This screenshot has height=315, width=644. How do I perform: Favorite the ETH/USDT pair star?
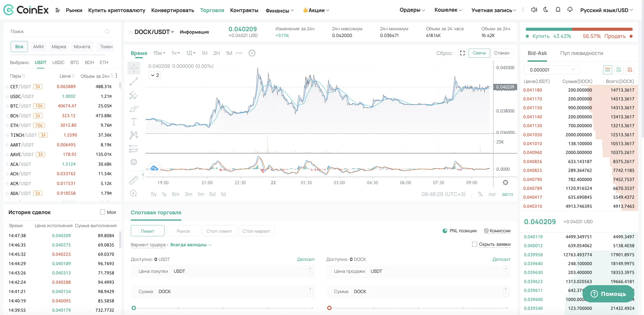pos(7,125)
